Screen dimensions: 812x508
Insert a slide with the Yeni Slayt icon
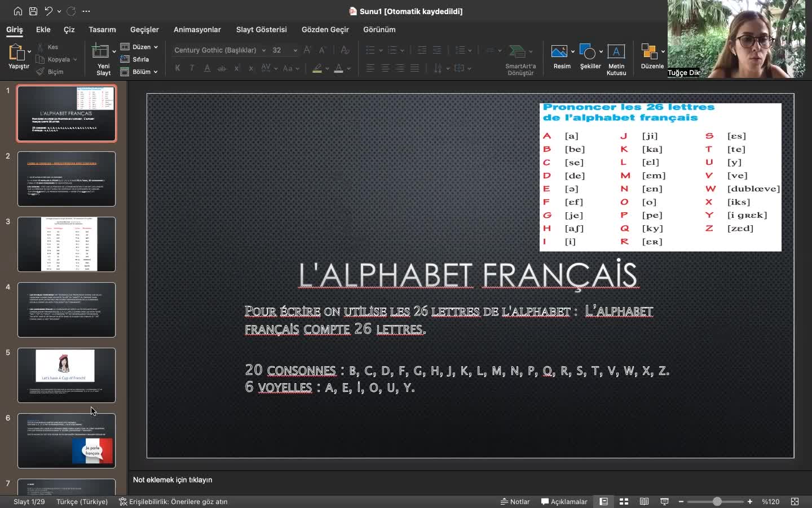[100, 51]
